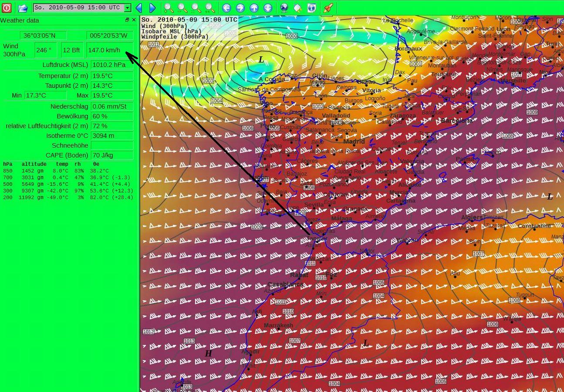
Task: Advance to next time step arrow
Action: click(x=152, y=8)
